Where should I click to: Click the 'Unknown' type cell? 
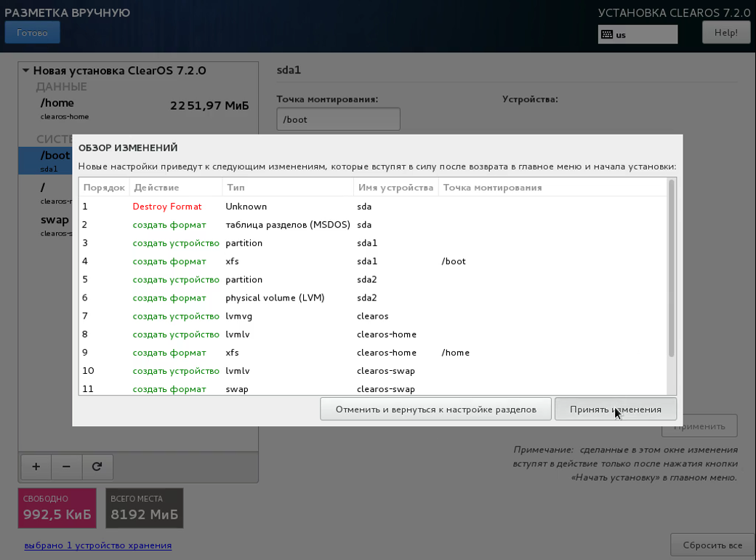(246, 207)
